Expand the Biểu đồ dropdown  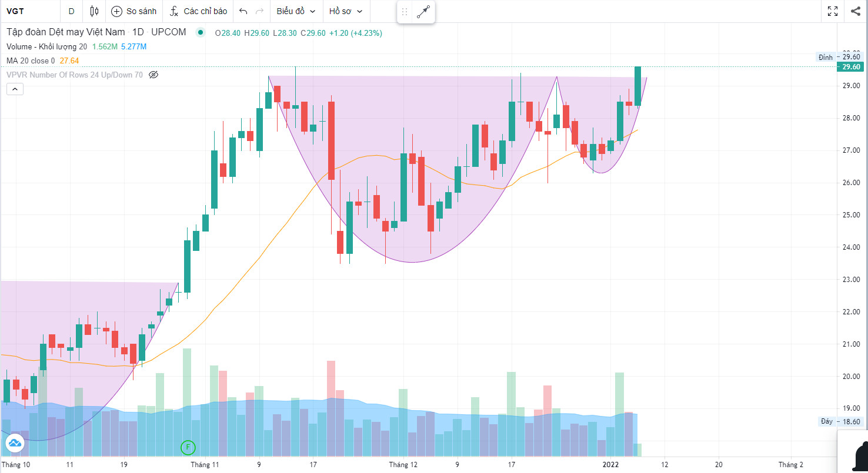point(296,11)
